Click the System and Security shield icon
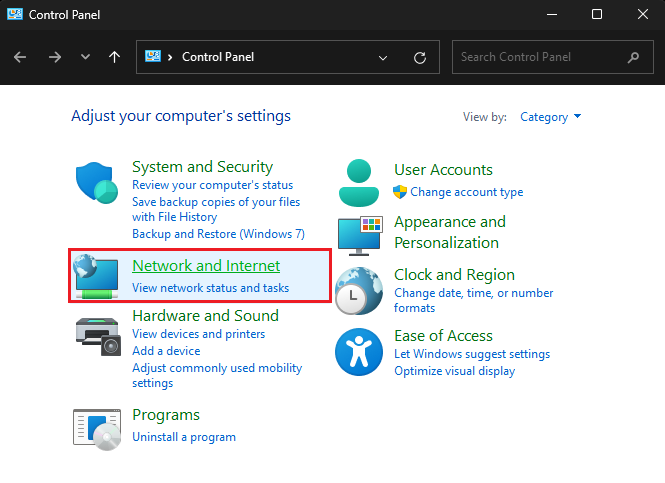The width and height of the screenshot is (665, 483). coord(97,184)
